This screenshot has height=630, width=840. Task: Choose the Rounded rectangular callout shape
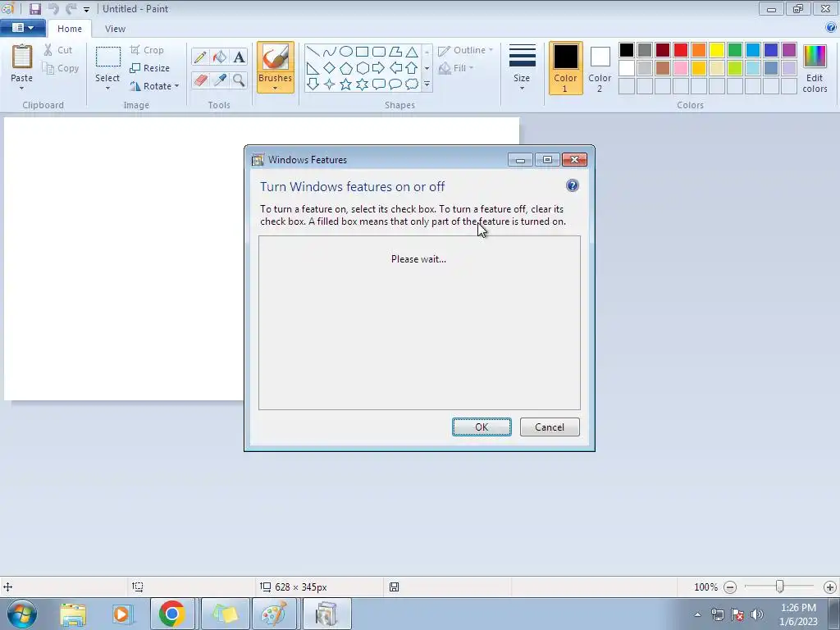(x=379, y=84)
